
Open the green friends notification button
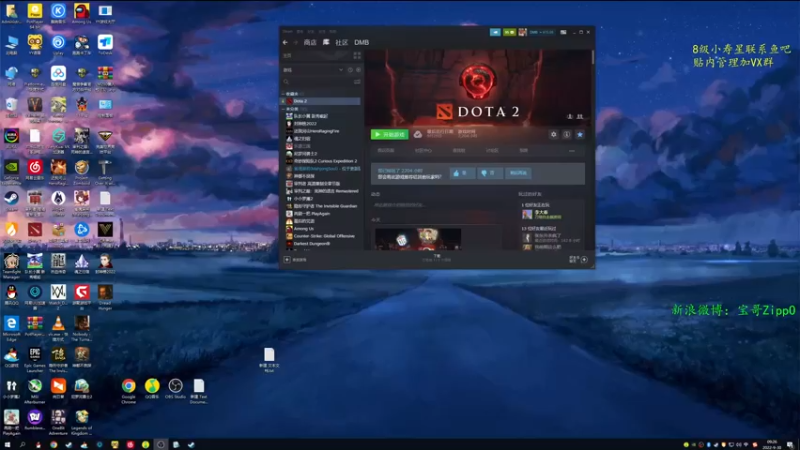(x=509, y=32)
